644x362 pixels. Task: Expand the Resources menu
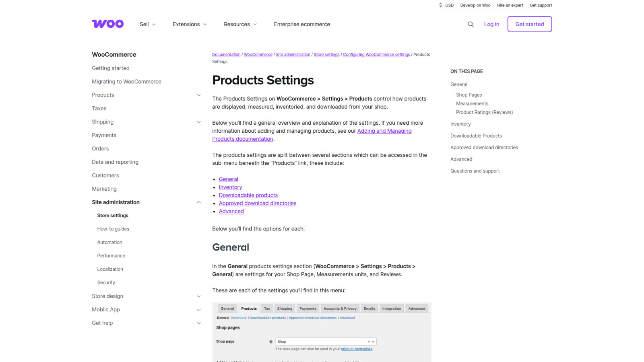pyautogui.click(x=240, y=24)
